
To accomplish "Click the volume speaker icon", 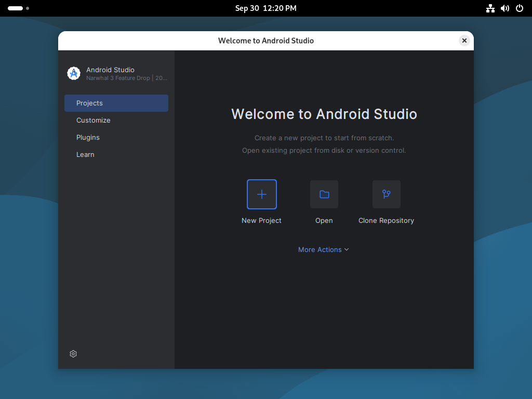I will coord(504,8).
